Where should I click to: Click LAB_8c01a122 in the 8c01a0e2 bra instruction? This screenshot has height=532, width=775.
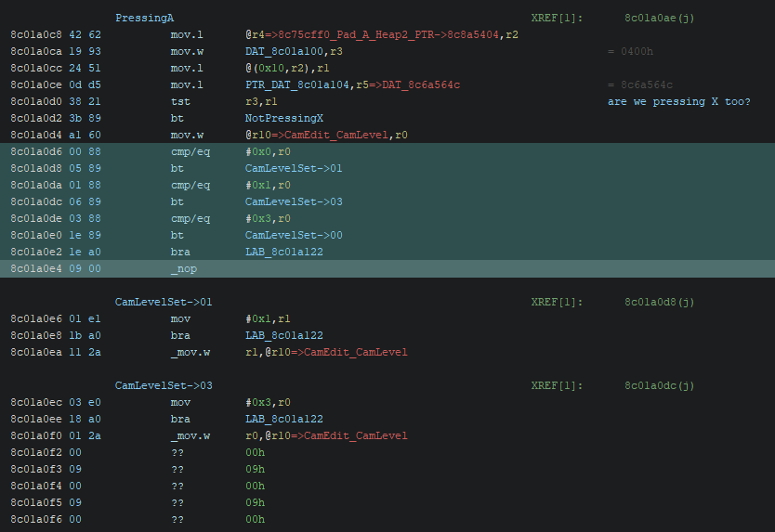click(x=284, y=252)
